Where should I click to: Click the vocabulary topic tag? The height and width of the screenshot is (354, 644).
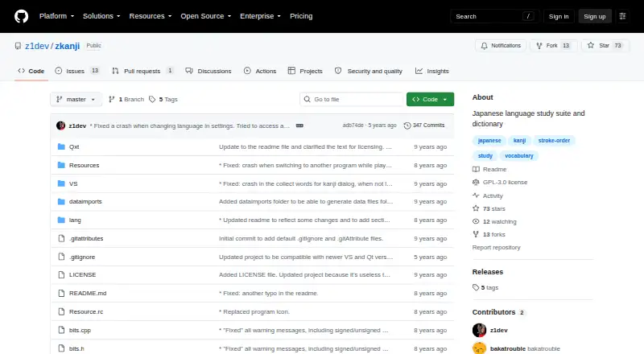[x=519, y=155]
